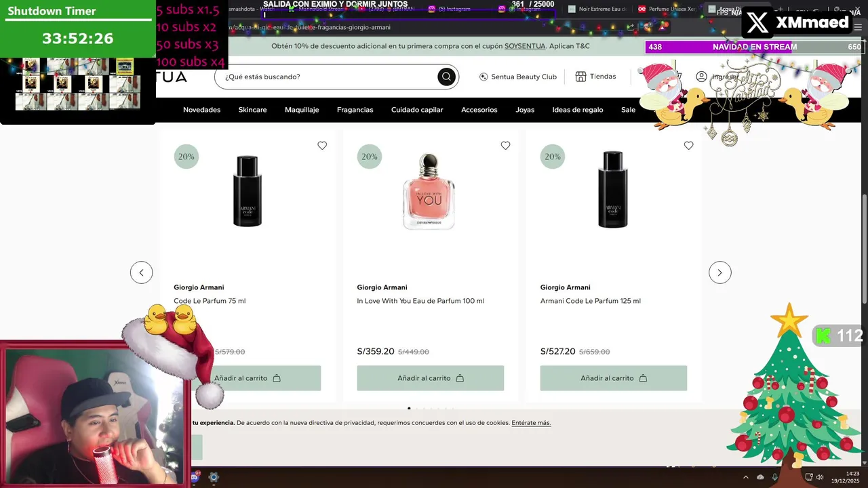Open 'In Love With You Eau de Parfum 100 ml'
Viewport: 868px width, 488px height.
pos(420,301)
